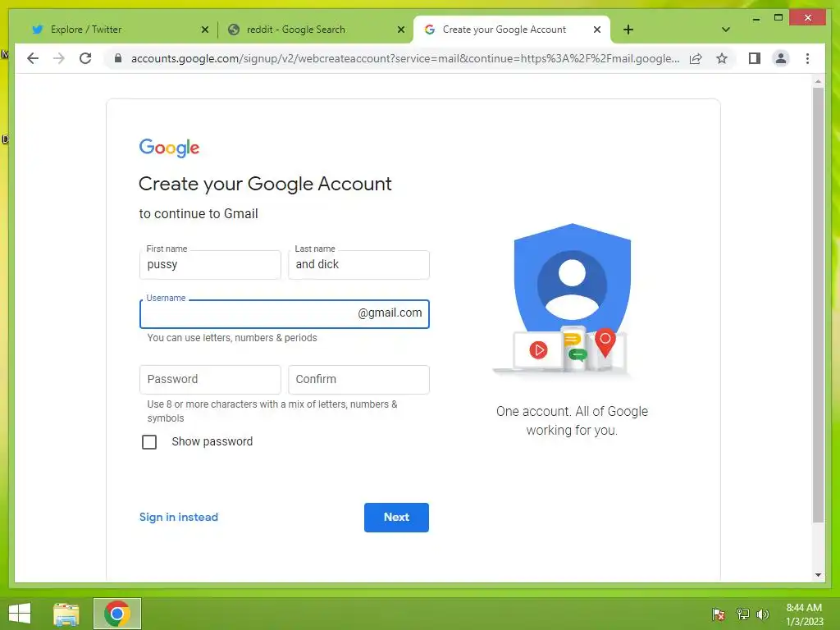Click the 'One account. All of Google' text
840x630 pixels.
point(572,421)
